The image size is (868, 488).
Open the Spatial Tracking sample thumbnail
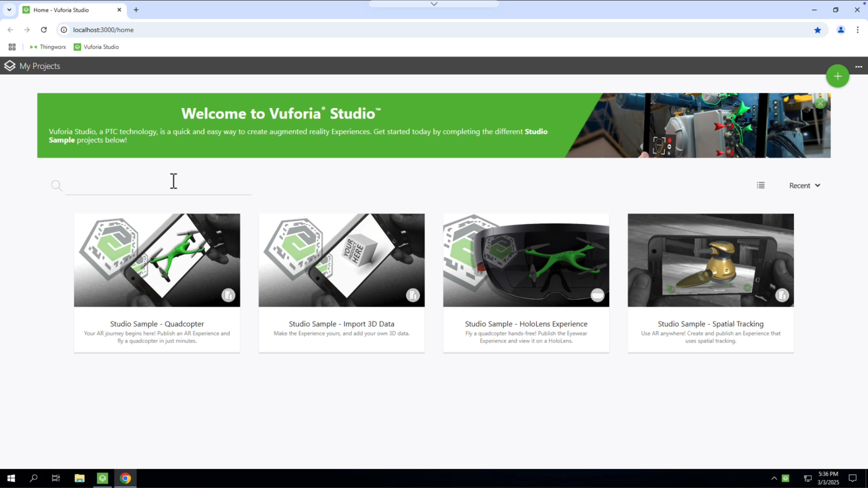[x=710, y=260]
